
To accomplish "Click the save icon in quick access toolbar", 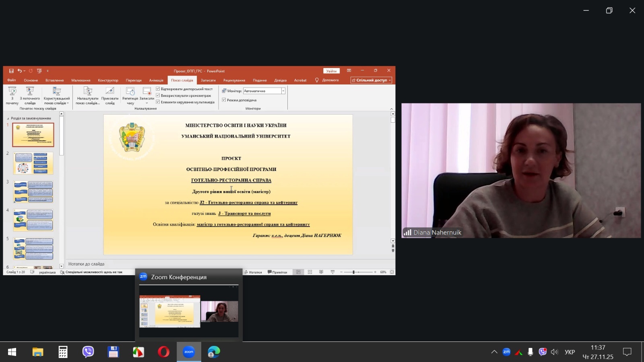I will click(11, 71).
